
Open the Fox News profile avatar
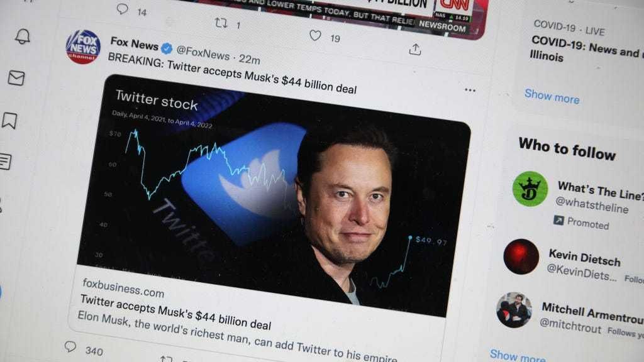coord(83,47)
